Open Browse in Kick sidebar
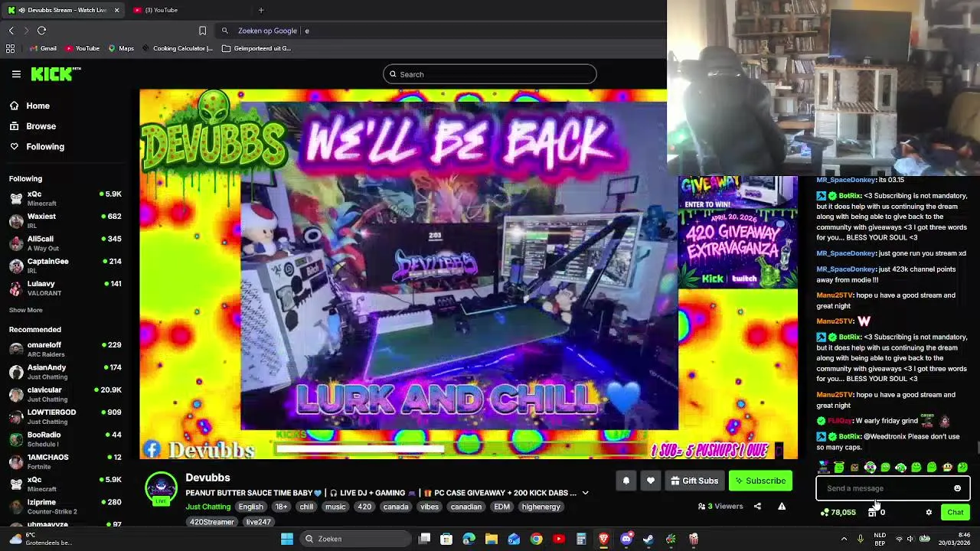980x551 pixels. 34,126
